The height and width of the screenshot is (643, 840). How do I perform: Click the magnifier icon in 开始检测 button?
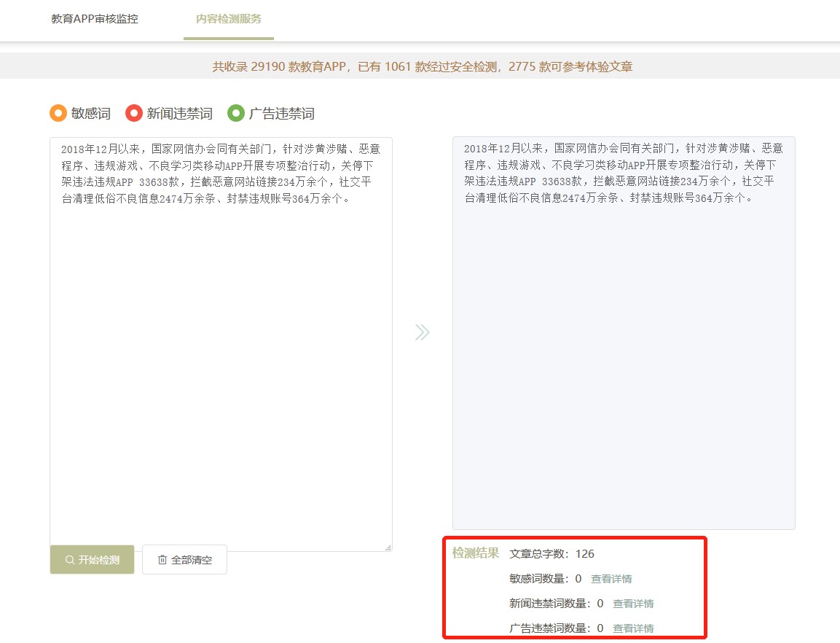[70, 560]
